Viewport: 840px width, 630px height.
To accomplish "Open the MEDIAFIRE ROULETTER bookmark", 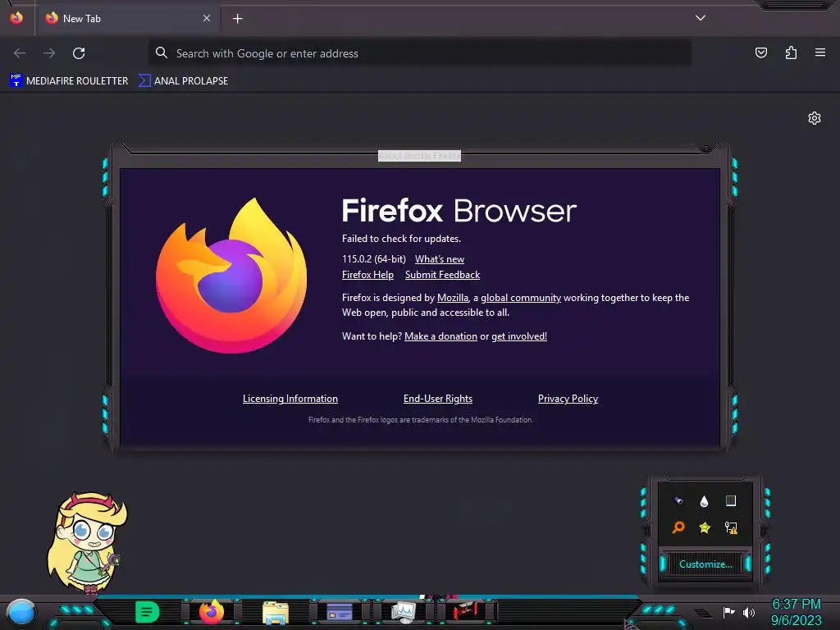I will point(69,81).
